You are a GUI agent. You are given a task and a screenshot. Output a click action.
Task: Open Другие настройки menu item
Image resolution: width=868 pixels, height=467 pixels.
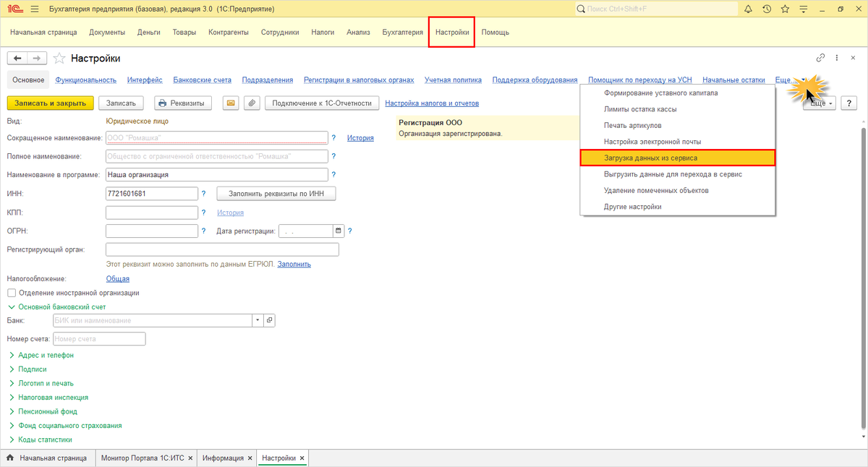pyautogui.click(x=678, y=207)
